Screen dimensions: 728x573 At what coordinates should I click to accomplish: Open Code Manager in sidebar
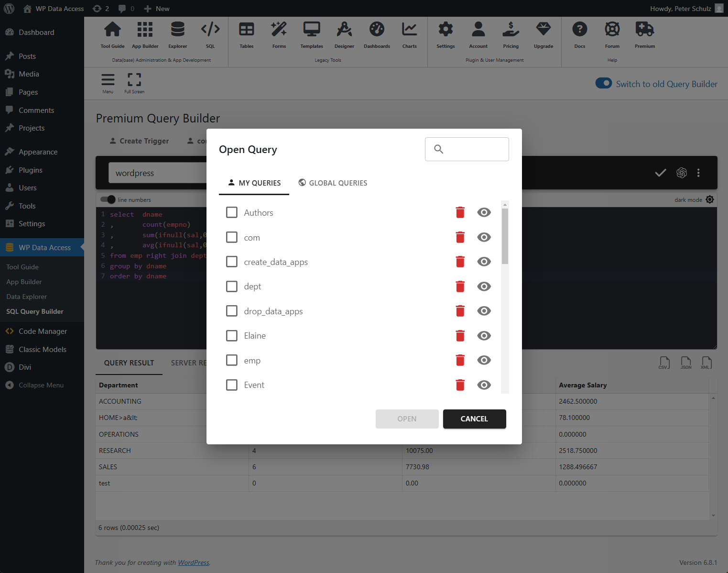[x=43, y=331]
